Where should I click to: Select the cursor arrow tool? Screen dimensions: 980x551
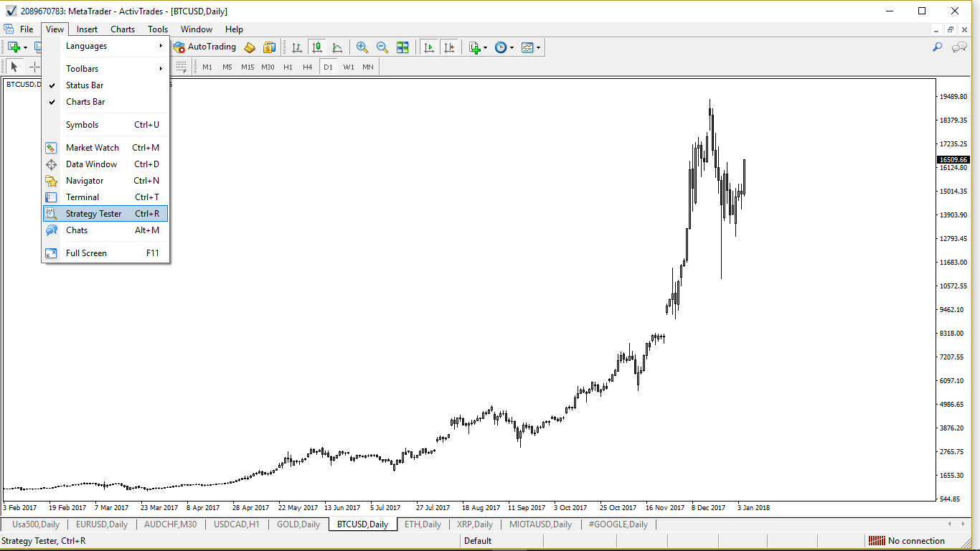tap(14, 67)
